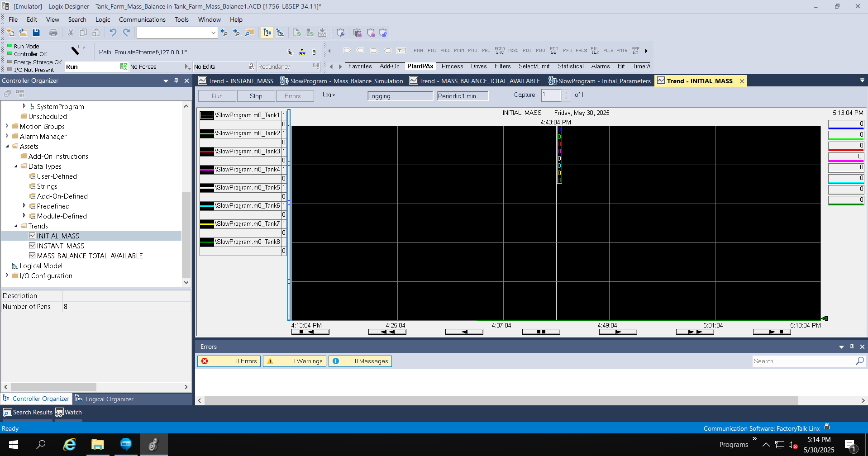Filter by 0 Warnings button
The image size is (868, 456).
point(295,361)
